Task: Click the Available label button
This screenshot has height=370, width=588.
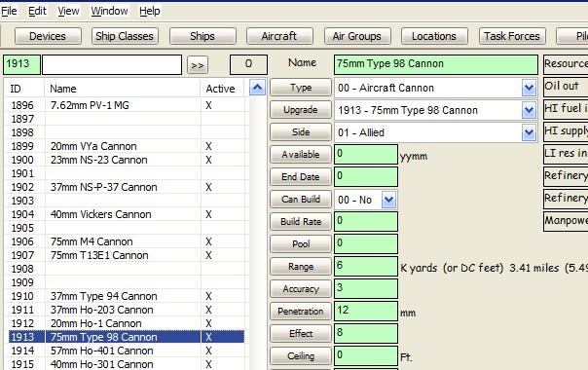Action: (x=301, y=155)
